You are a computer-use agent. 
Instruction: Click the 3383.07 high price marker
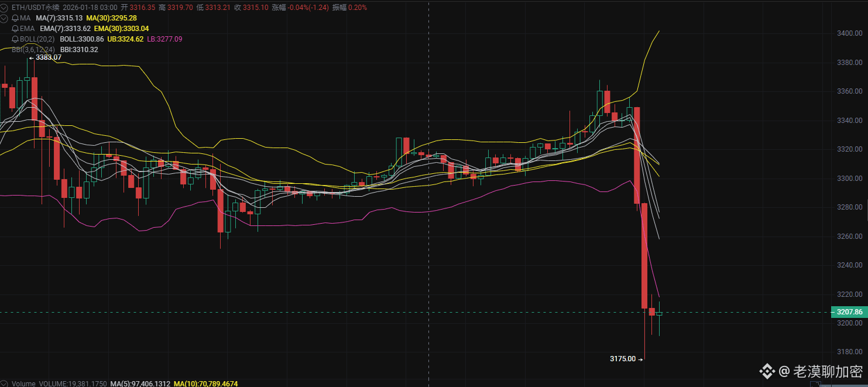coord(49,57)
